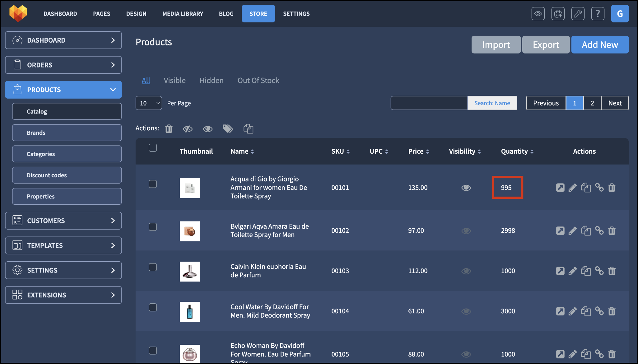This screenshot has height=364, width=638.
Task: Expand the ORDERS sidebar section
Action: 63,65
